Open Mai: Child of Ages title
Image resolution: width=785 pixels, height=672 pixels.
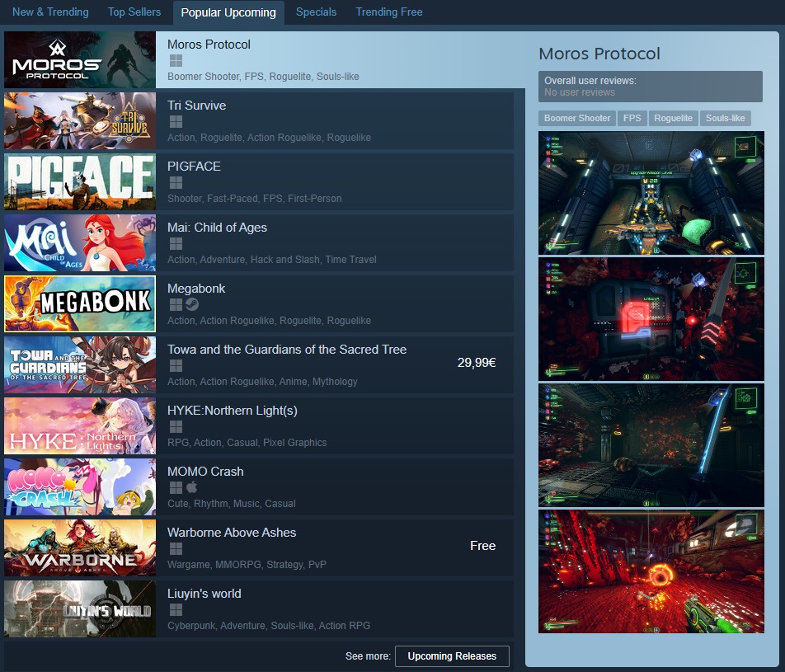pyautogui.click(x=218, y=228)
